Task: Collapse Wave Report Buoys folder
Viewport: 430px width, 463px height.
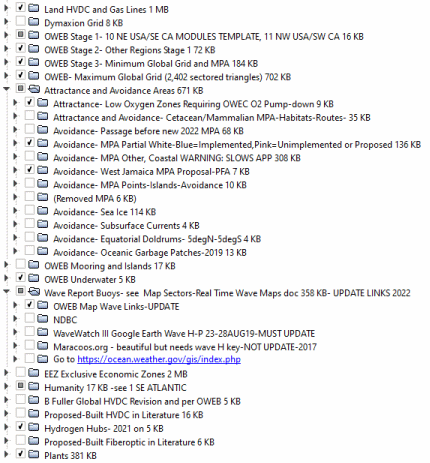Action: [6, 292]
